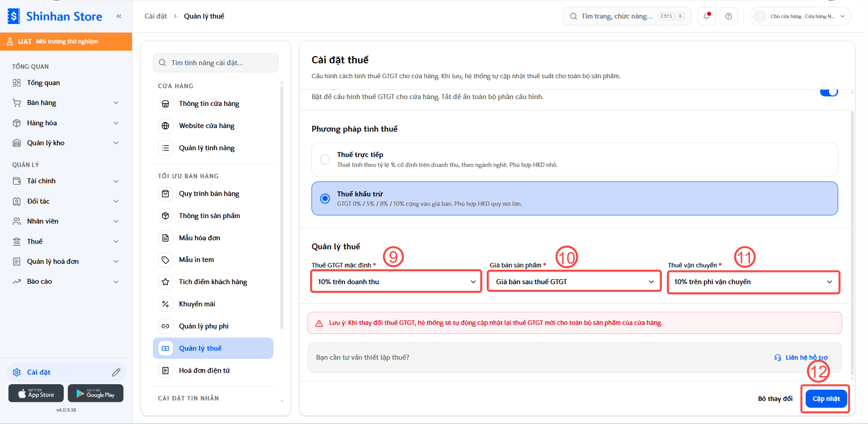
Task: Open the notifications bell icon
Action: (707, 16)
